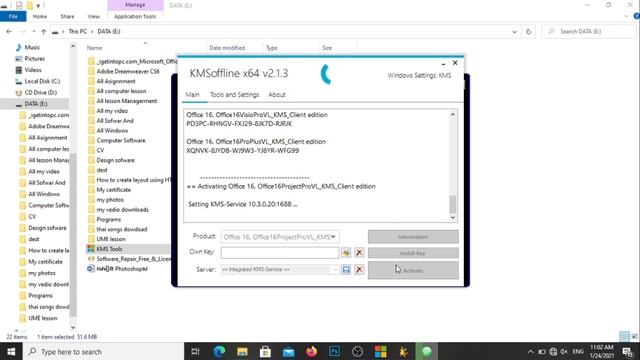Click the Manage contextual tab
The height and width of the screenshot is (360, 640).
click(x=135, y=5)
